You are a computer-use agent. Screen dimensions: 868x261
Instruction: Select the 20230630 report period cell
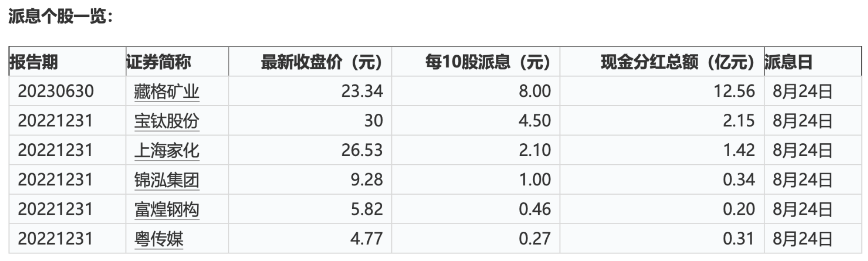(56, 91)
